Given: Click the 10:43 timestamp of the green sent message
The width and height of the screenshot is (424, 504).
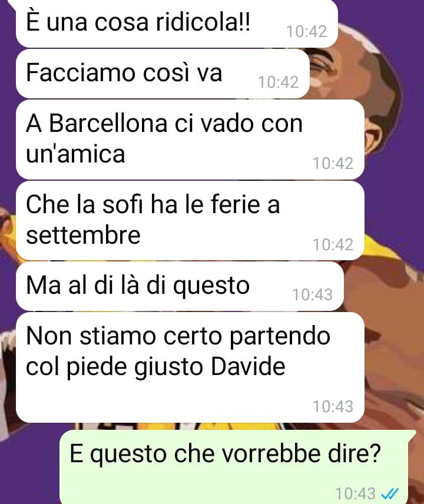Looking at the screenshot, I should 355,493.
